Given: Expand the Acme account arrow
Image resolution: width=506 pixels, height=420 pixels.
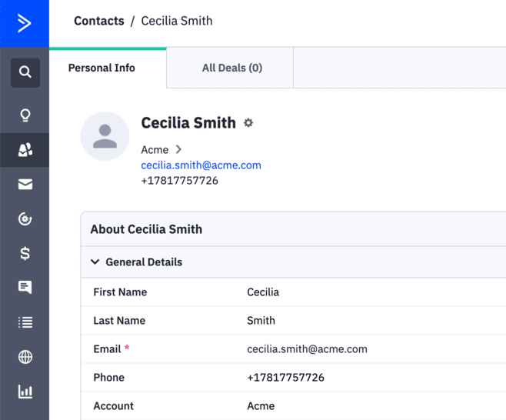Looking at the screenshot, I should [178, 149].
